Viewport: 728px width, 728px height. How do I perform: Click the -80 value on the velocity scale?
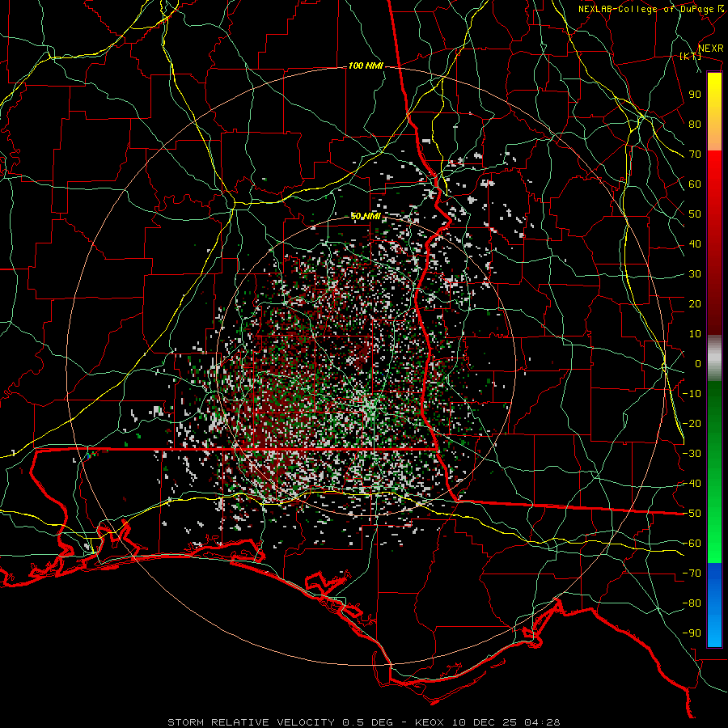click(x=692, y=603)
